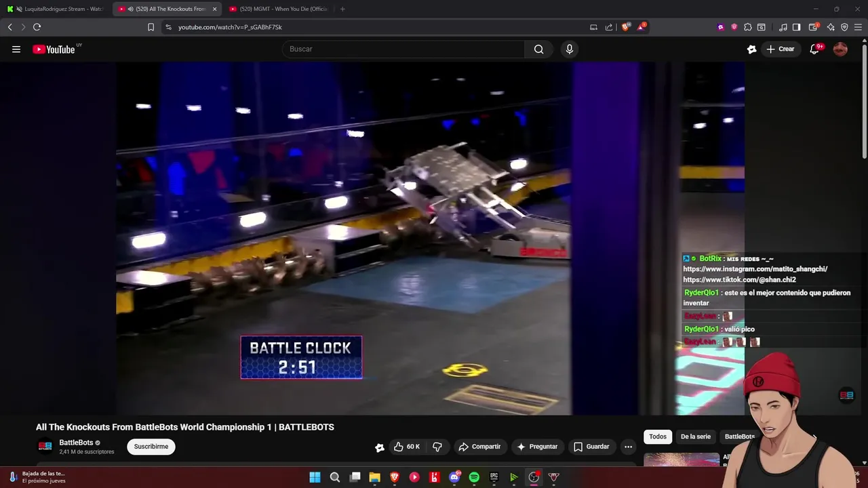Click the share icon in the address bar
The image size is (868, 488).
(x=608, y=27)
